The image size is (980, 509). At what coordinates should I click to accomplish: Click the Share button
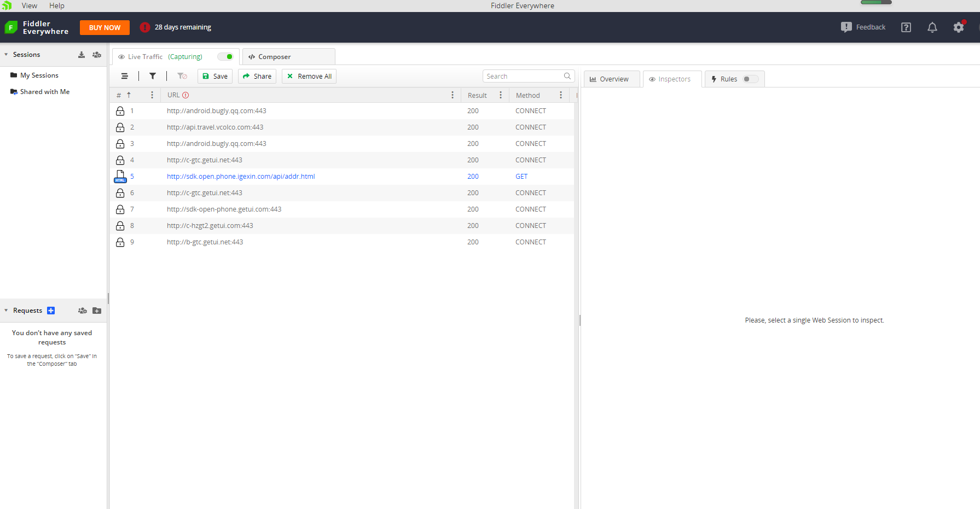[257, 76]
